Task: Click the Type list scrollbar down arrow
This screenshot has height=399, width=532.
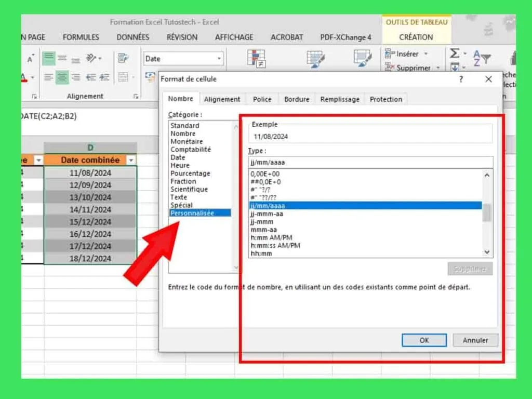Action: pos(487,252)
